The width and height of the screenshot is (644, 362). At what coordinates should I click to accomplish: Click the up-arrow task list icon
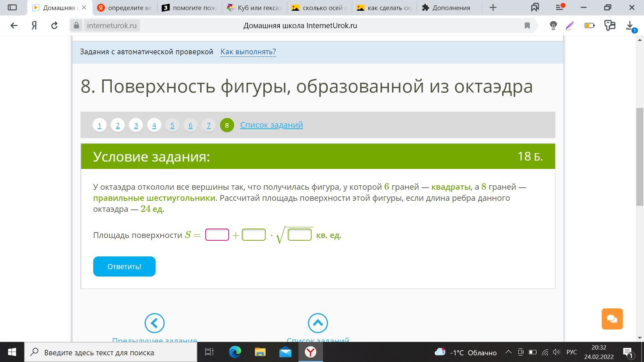coord(318,323)
